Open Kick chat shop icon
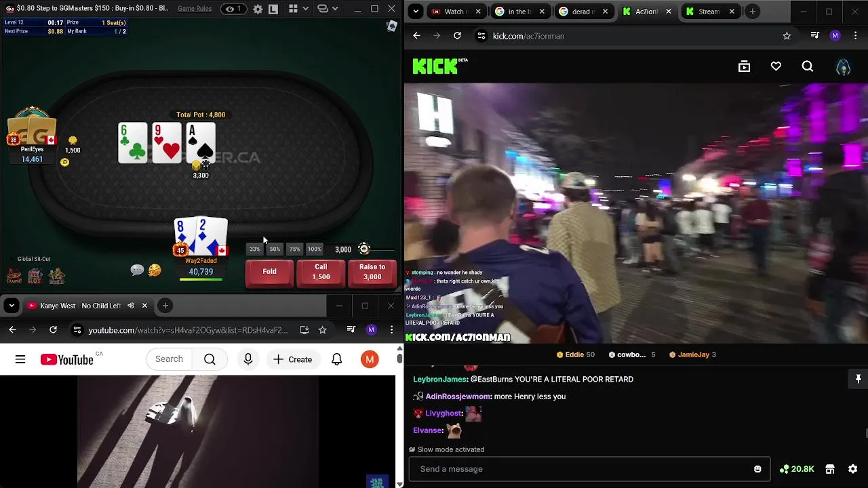The height and width of the screenshot is (488, 868). [x=829, y=469]
